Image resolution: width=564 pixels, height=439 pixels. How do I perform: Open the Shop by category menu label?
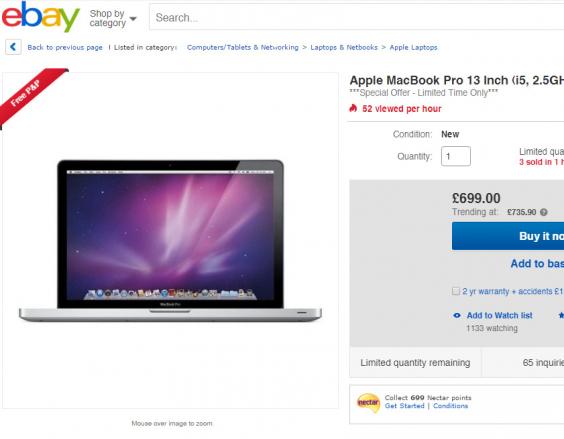[x=107, y=18]
